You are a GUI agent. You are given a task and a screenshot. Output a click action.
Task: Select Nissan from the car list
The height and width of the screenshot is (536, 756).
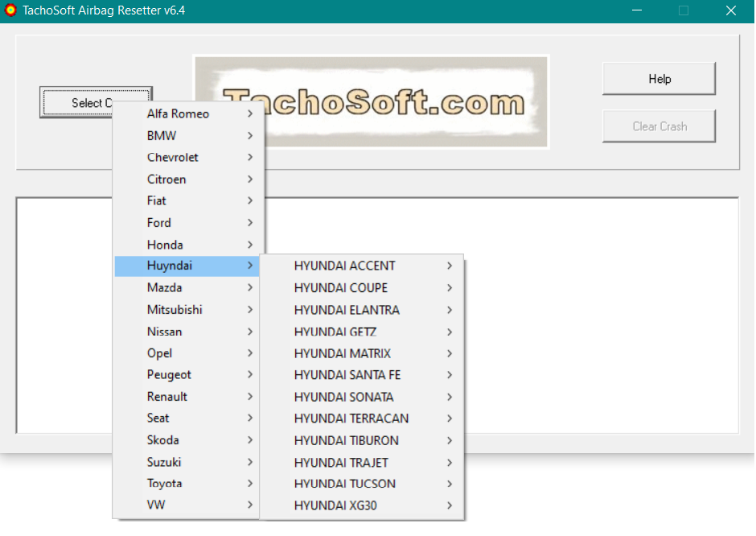click(x=188, y=332)
